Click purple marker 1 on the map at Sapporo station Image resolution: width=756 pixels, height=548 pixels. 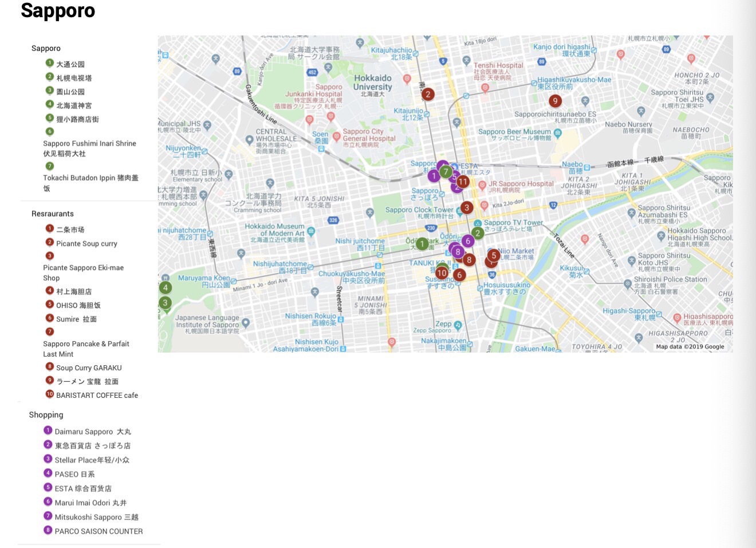pyautogui.click(x=434, y=175)
